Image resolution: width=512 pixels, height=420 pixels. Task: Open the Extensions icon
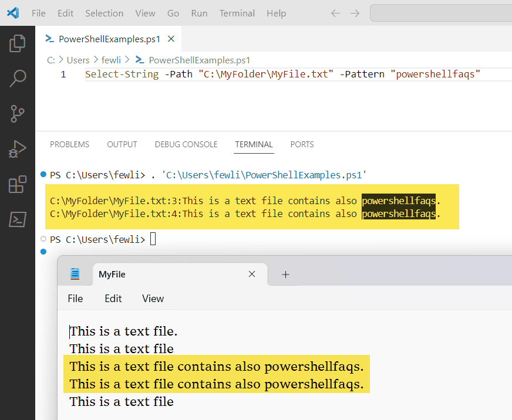17,184
